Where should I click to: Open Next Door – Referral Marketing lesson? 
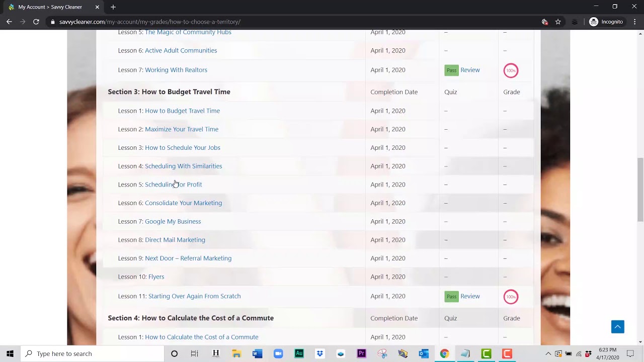pos(188,258)
